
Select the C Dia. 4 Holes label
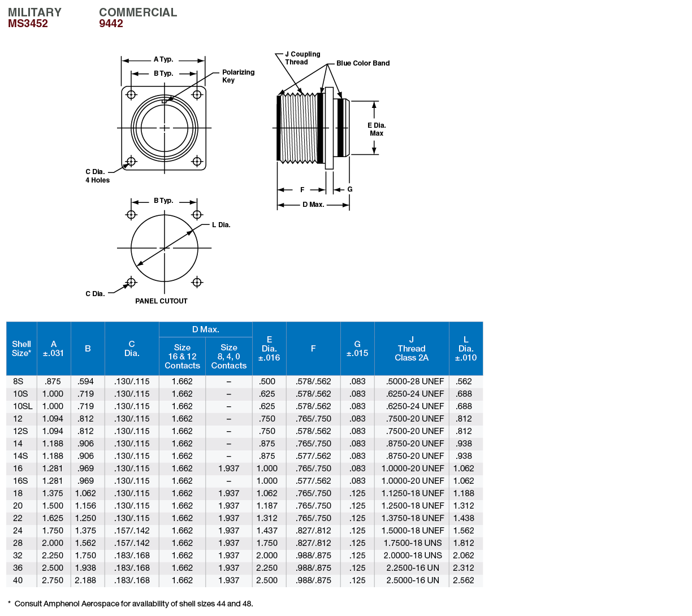97,176
